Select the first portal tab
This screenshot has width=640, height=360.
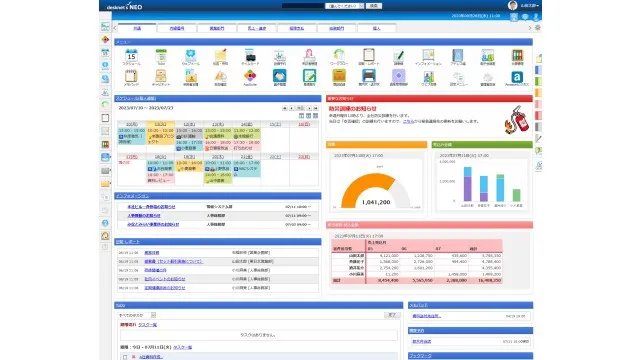[137, 28]
